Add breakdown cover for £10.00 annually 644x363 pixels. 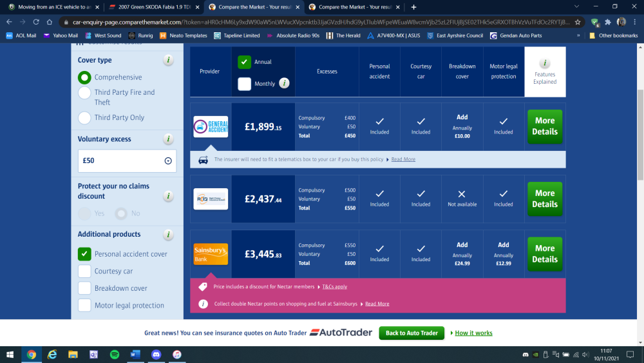(462, 126)
